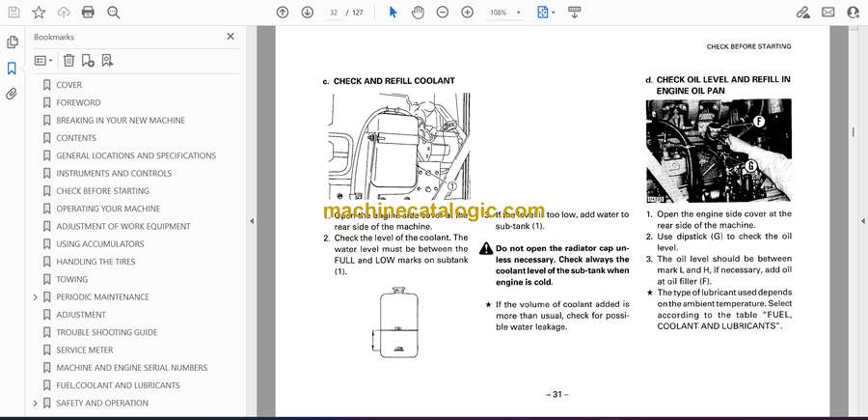
Task: Expand the right tools pane arrow
Action: click(x=862, y=221)
